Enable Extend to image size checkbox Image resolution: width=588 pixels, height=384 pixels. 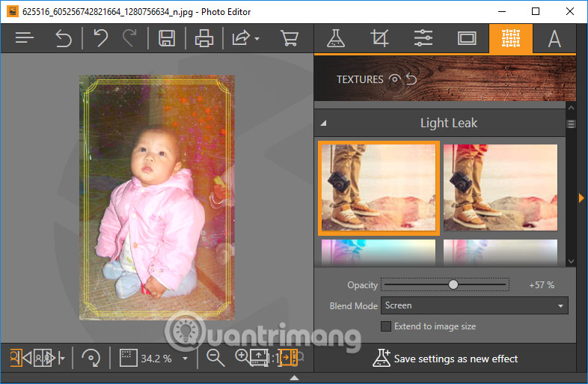pos(386,326)
